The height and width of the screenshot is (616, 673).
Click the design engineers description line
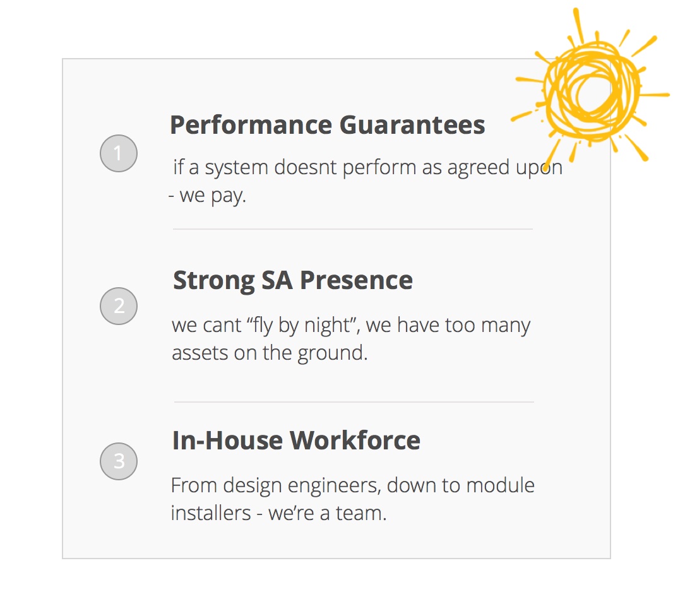(x=353, y=486)
